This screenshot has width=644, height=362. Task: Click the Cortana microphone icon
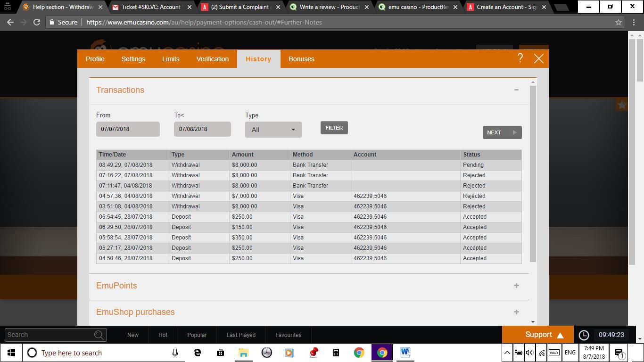[175, 353]
